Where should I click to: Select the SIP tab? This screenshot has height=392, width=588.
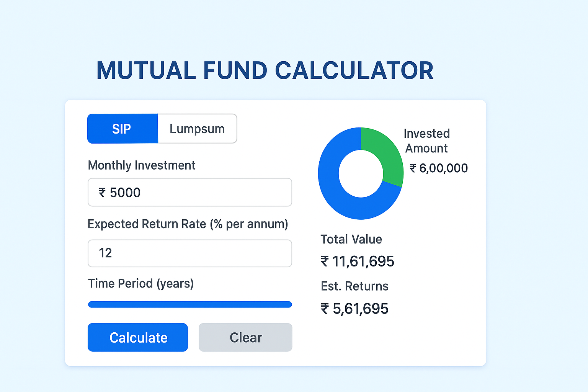point(122,129)
